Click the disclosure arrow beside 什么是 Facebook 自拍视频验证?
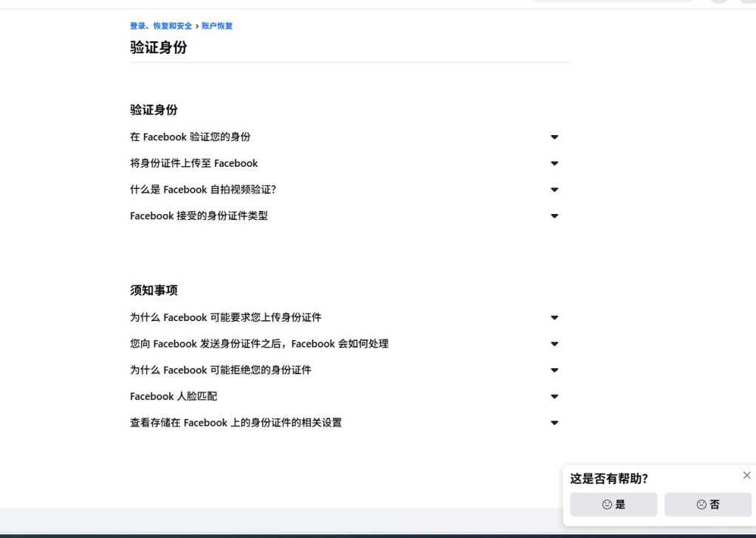 pos(554,190)
